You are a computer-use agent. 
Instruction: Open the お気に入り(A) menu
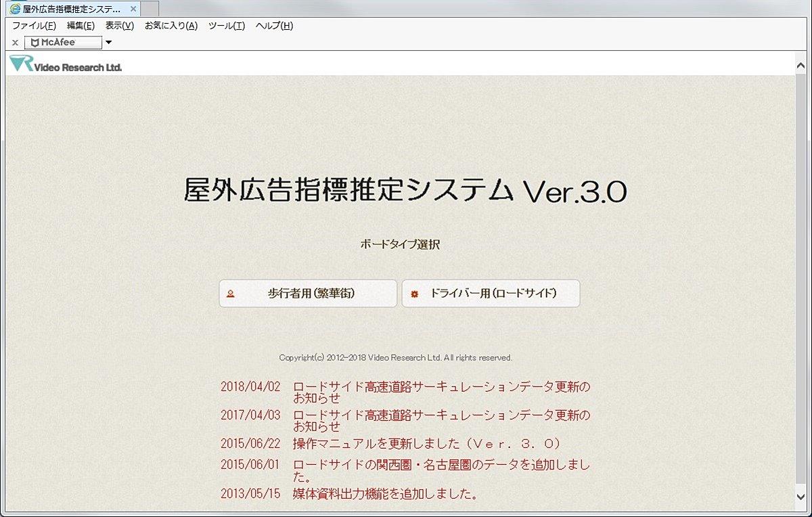(171, 26)
